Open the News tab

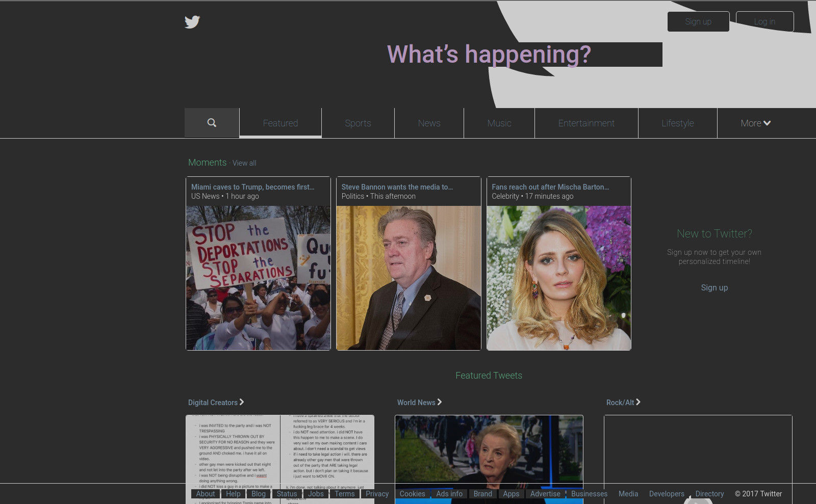click(x=429, y=123)
